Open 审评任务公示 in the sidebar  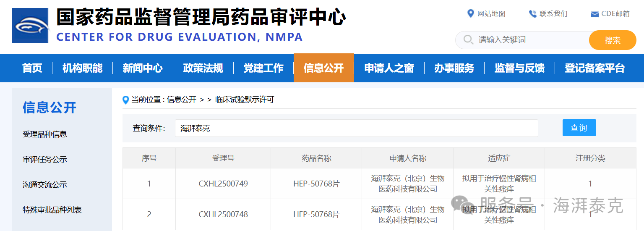[45, 160]
